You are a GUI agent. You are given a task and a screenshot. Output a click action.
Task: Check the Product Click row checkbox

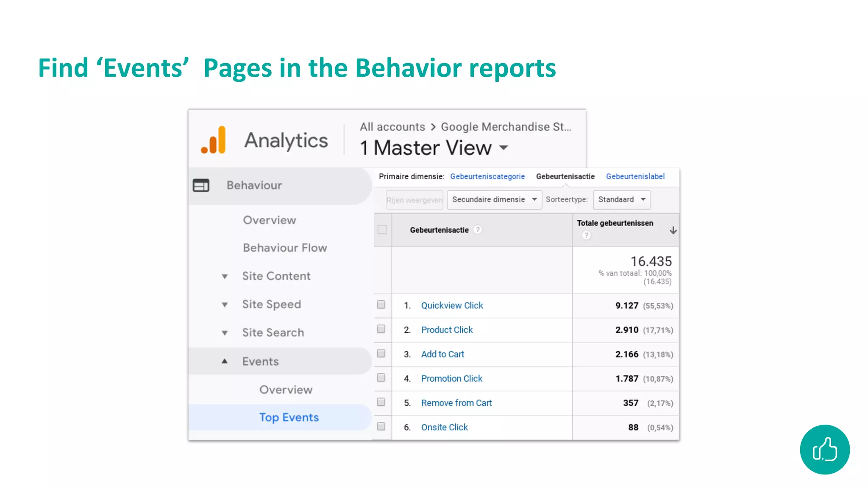tap(381, 329)
